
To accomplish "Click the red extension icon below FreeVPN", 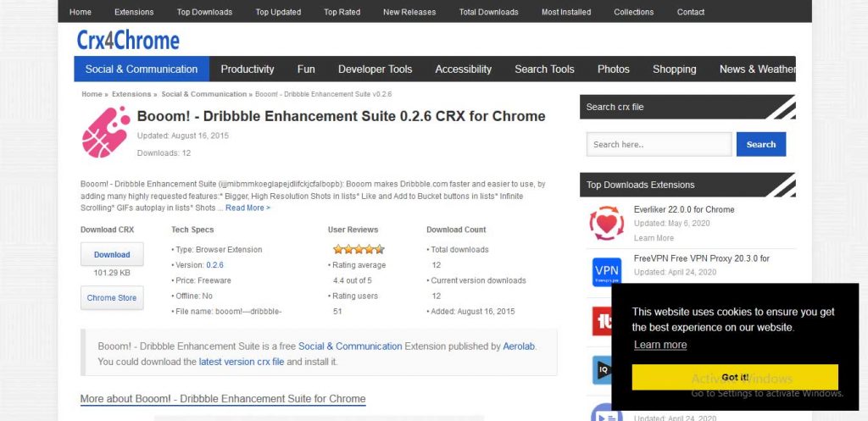I will (603, 321).
